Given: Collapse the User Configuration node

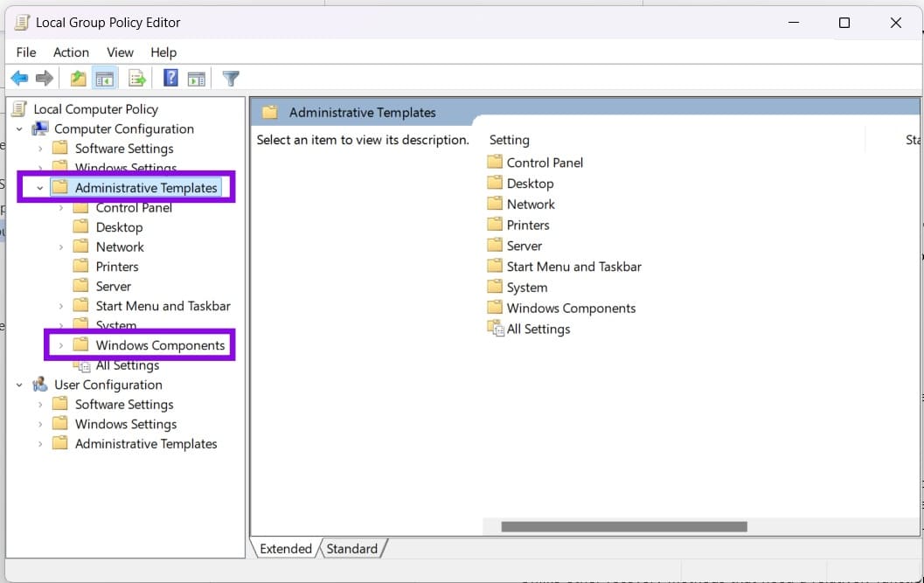Looking at the screenshot, I should tap(19, 385).
